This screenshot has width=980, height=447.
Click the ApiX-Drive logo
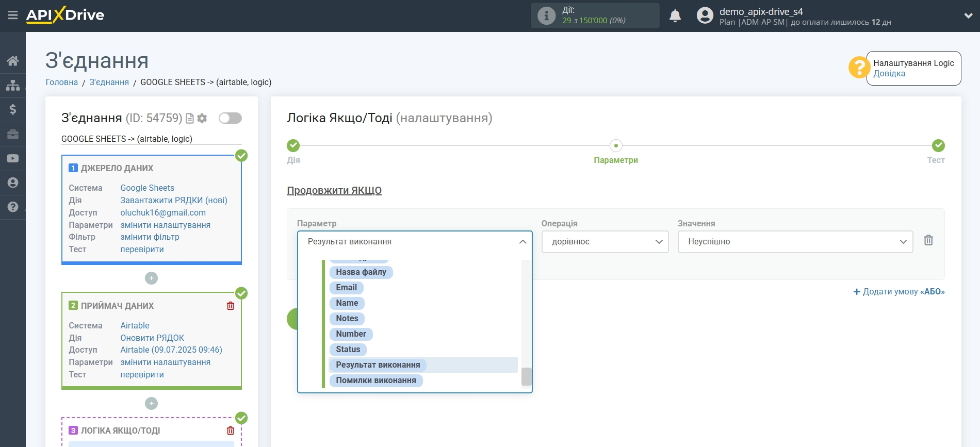pyautogui.click(x=65, y=15)
